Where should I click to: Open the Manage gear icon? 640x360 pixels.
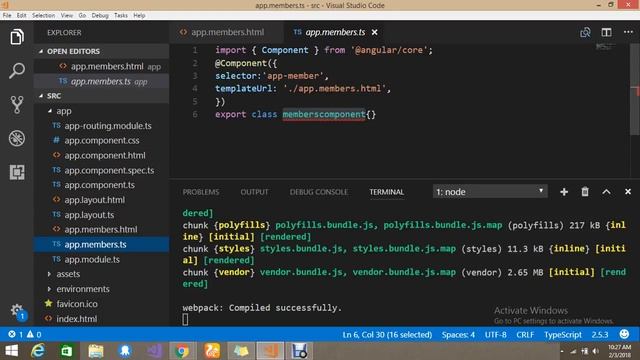(x=17, y=310)
